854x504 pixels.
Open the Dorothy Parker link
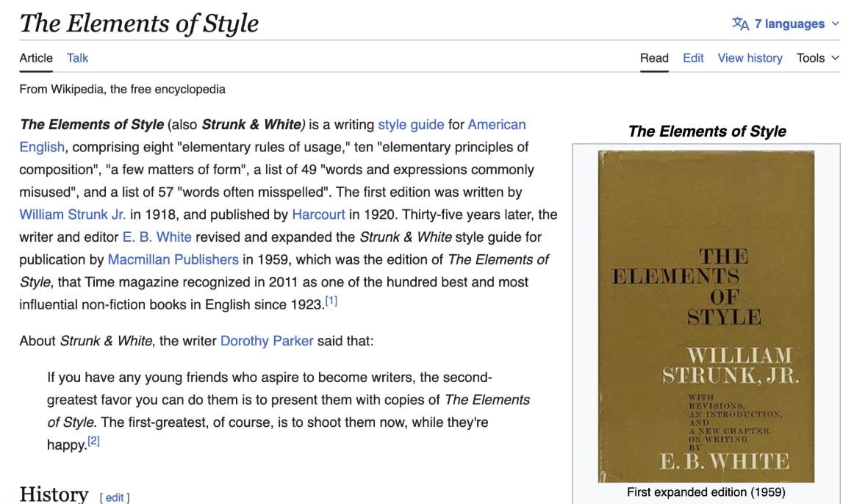(266, 341)
